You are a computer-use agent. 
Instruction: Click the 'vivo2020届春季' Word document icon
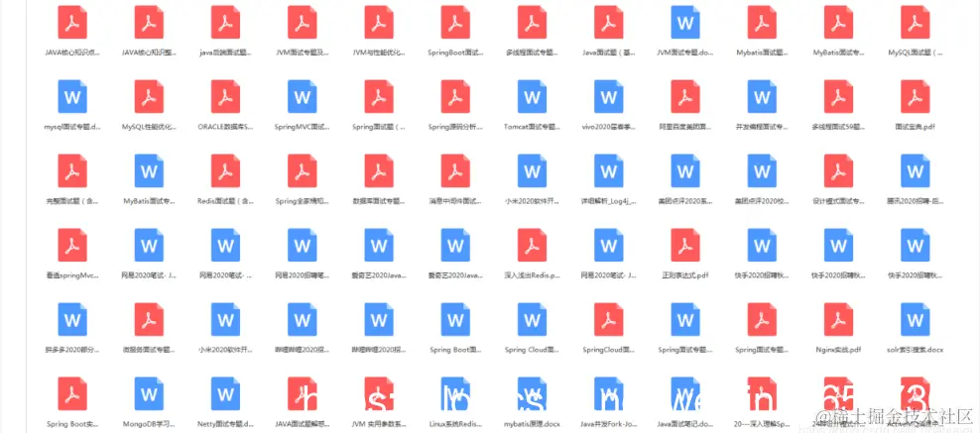click(609, 96)
